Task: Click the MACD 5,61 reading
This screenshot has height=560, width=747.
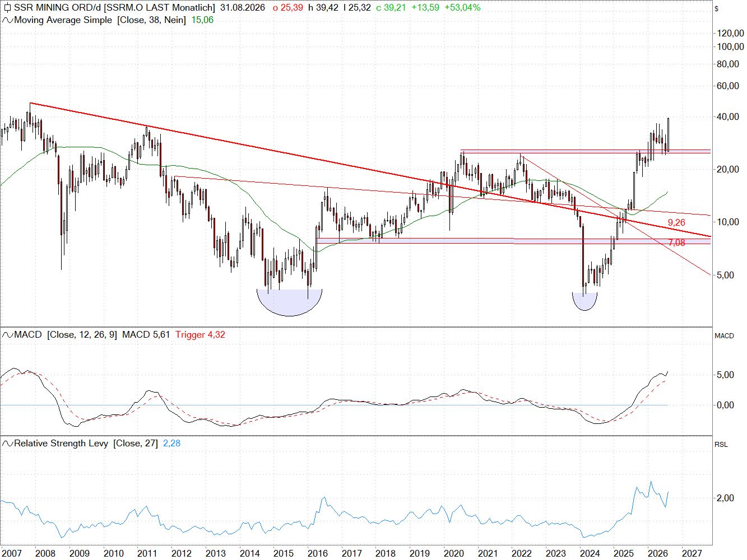Action: click(x=146, y=335)
